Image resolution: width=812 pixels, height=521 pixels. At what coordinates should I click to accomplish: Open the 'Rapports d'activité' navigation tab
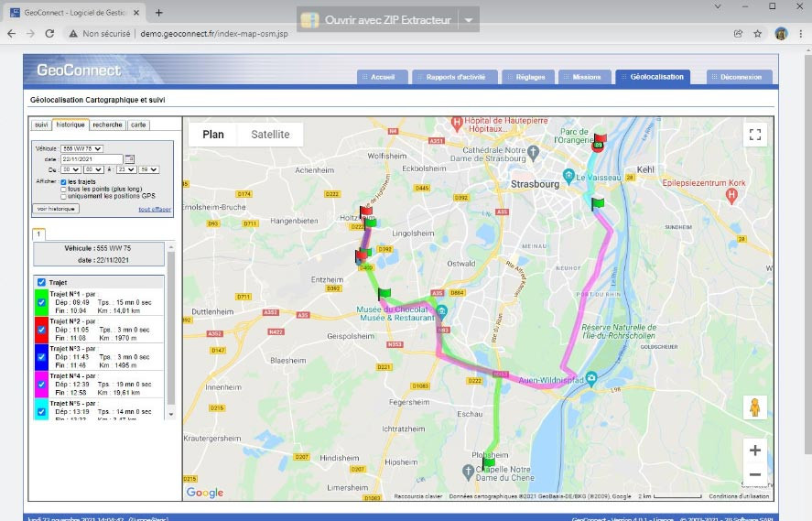click(x=455, y=77)
